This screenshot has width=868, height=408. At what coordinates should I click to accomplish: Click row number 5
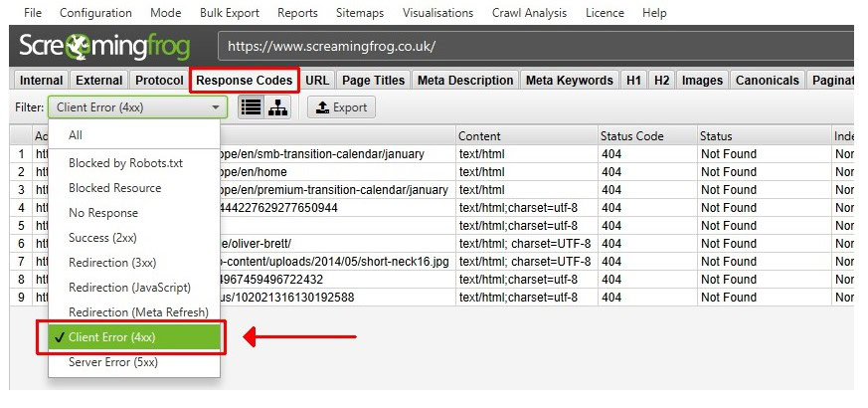[21, 226]
